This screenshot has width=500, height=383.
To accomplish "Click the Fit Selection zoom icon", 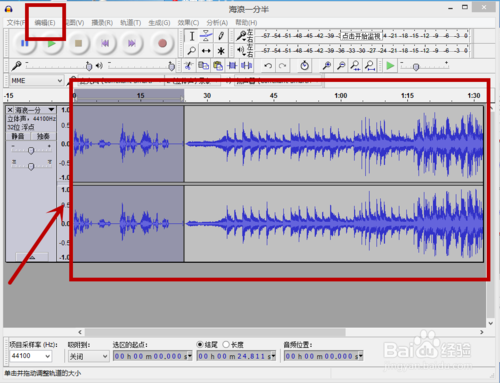I will [355, 66].
